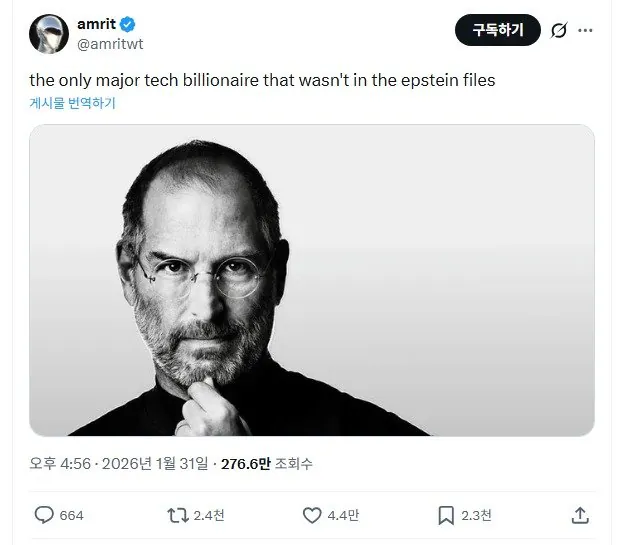Click the share upload arrow icon
The width and height of the screenshot is (627, 545).
580,515
